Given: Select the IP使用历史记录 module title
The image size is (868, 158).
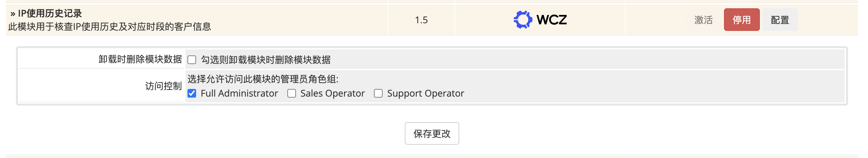Looking at the screenshot, I should 50,14.
